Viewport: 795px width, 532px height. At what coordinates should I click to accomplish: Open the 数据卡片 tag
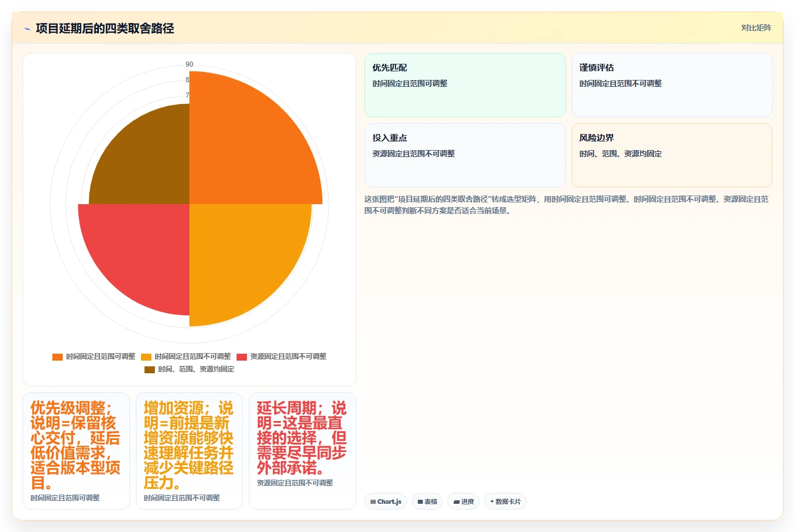505,502
